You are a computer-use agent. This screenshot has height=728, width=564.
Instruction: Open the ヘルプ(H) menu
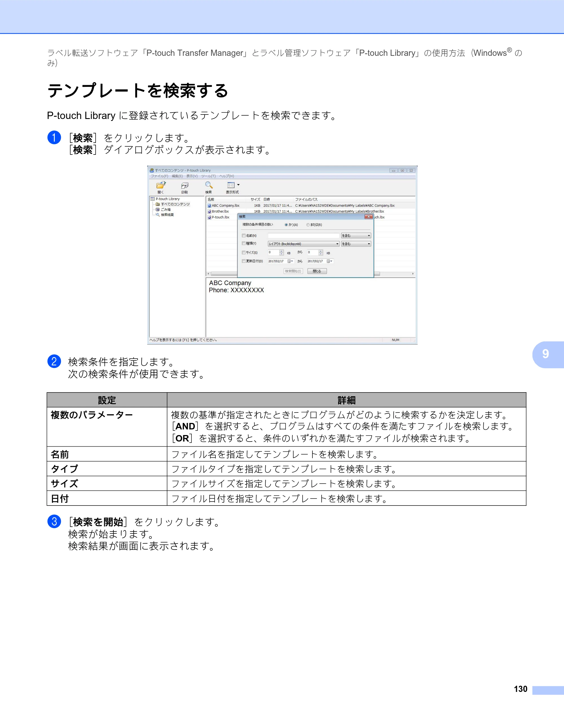226,176
